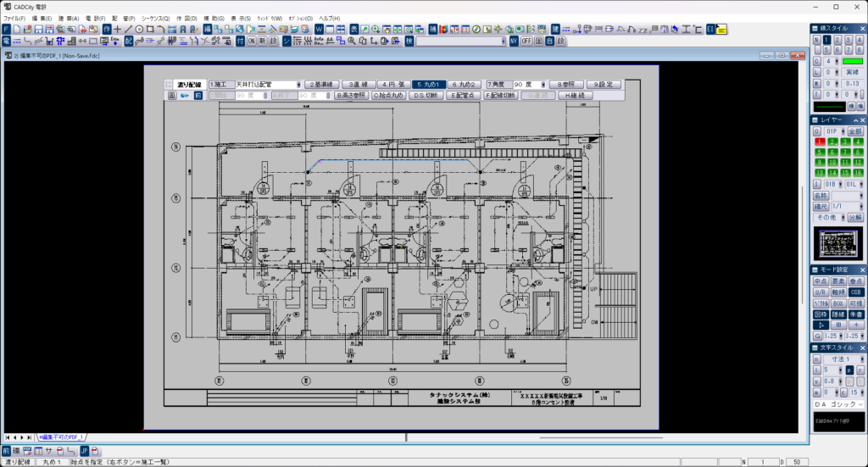Select the rectangle drawing tool
This screenshot has width=868, height=467.
(150, 29)
